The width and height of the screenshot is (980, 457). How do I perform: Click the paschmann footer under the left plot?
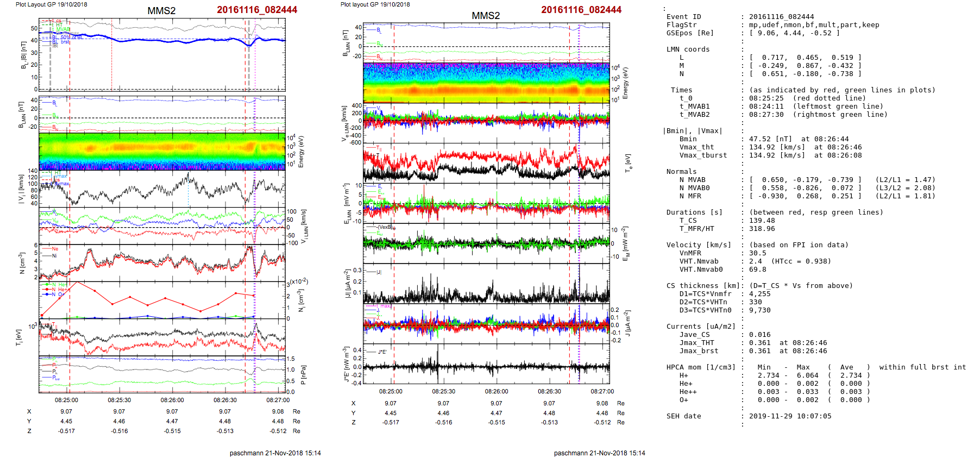click(275, 453)
